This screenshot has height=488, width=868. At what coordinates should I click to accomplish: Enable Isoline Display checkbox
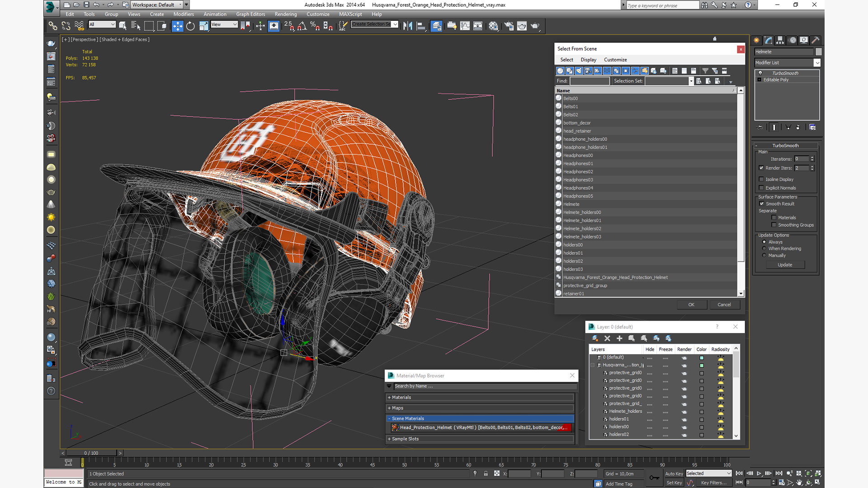[761, 179]
